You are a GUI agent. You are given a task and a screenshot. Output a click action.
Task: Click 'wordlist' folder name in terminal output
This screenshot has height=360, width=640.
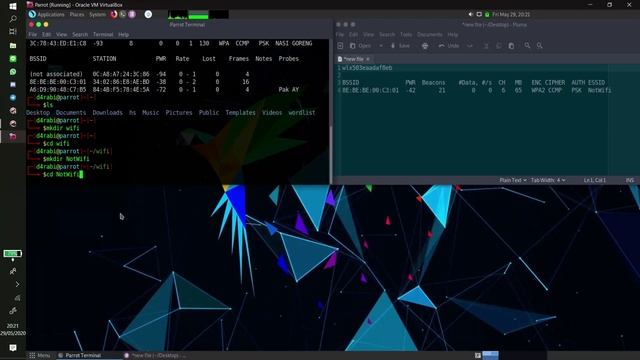302,113
